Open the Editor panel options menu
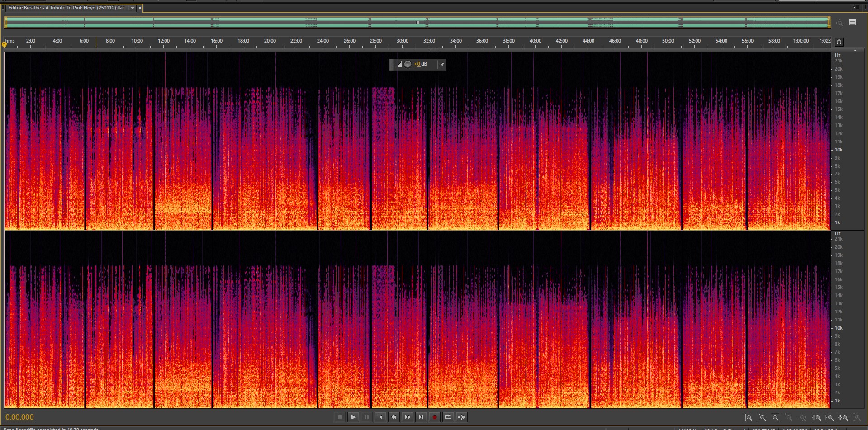 pos(856,8)
